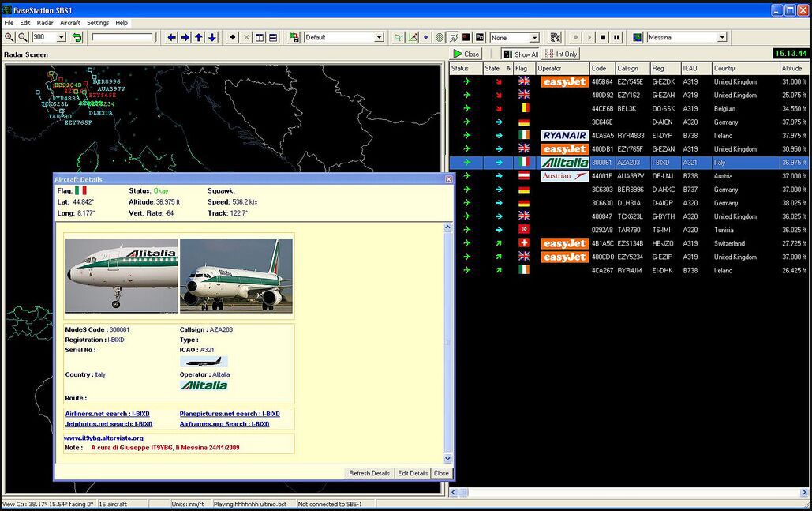Open the Settings menu

tap(97, 23)
